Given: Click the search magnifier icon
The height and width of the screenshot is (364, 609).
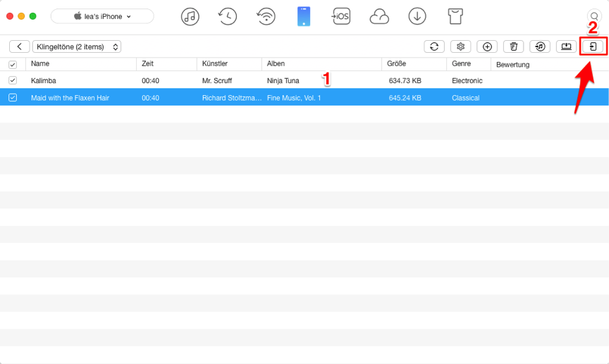Looking at the screenshot, I should pyautogui.click(x=594, y=16).
